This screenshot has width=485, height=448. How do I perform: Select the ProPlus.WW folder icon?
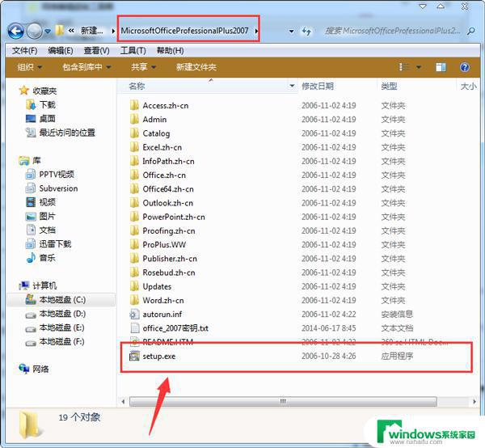click(134, 244)
